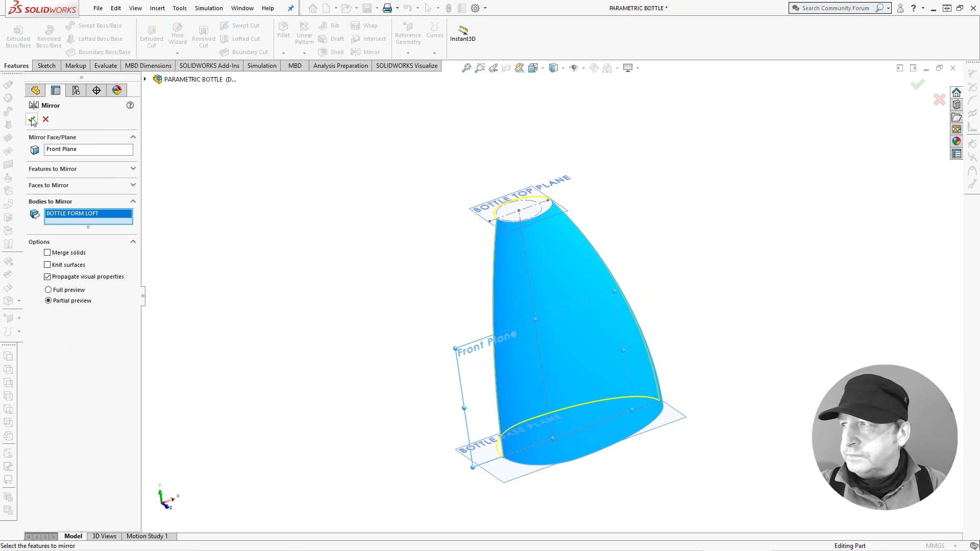Click pin icon next to Help menu
The image size is (980, 551).
[x=290, y=8]
